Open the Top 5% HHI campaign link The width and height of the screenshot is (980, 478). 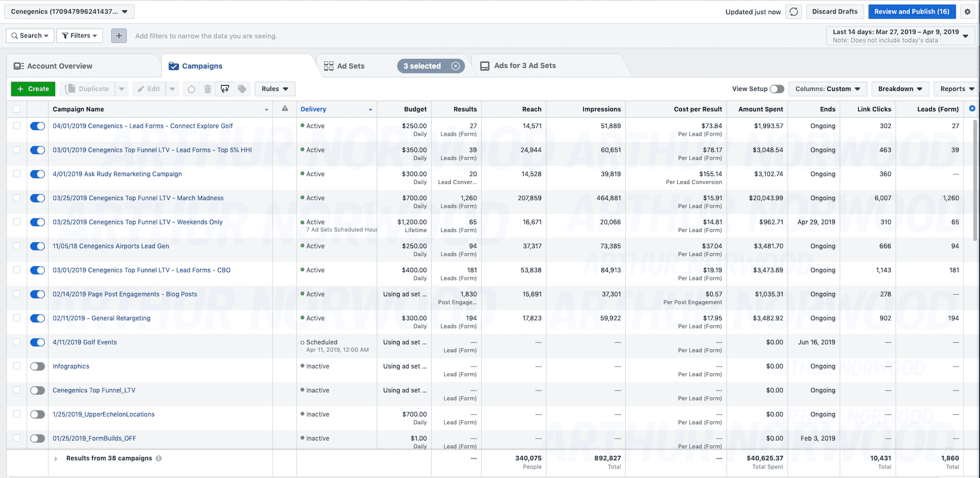click(x=152, y=150)
